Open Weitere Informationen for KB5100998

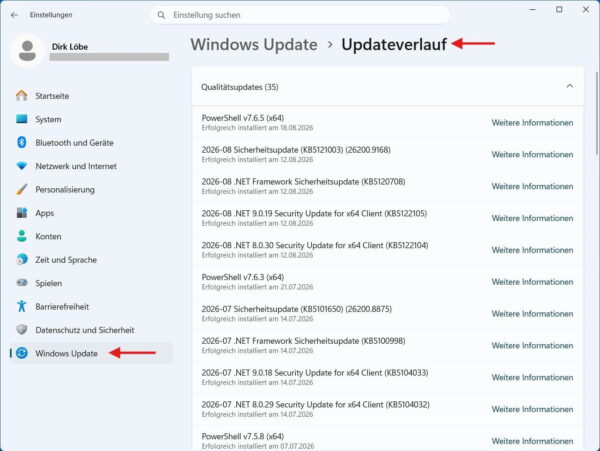click(532, 345)
